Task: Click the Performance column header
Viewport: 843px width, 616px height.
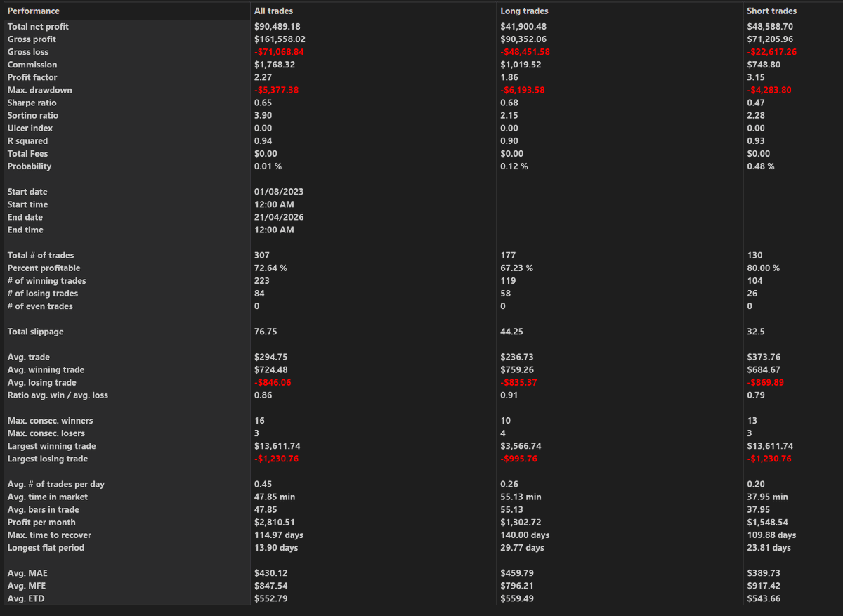Action: [x=33, y=11]
